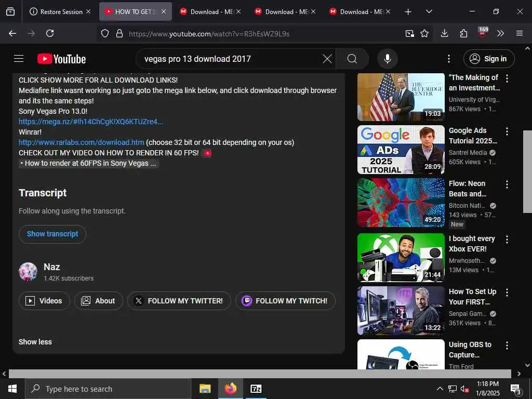Open a new browser tab
Screen dimensions: 532x399
[x=408, y=12]
